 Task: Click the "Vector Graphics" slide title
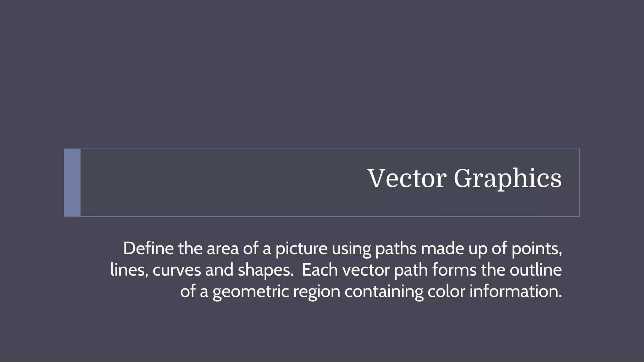(x=464, y=178)
